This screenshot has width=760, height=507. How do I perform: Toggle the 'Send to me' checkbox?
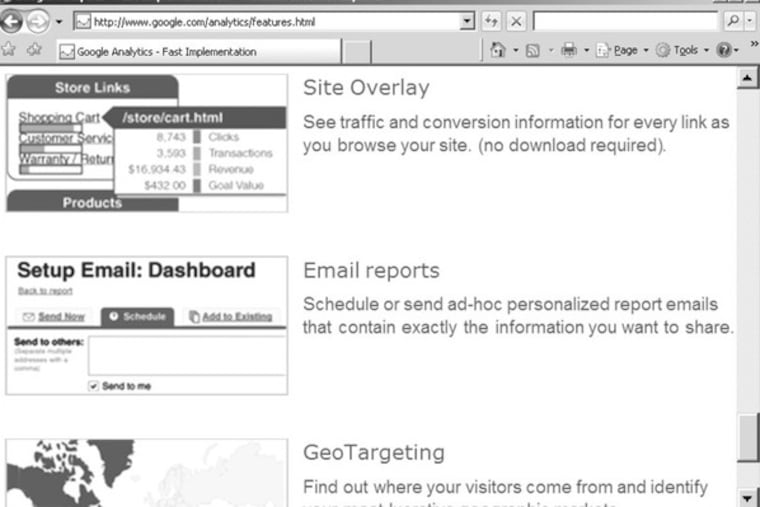point(93,386)
